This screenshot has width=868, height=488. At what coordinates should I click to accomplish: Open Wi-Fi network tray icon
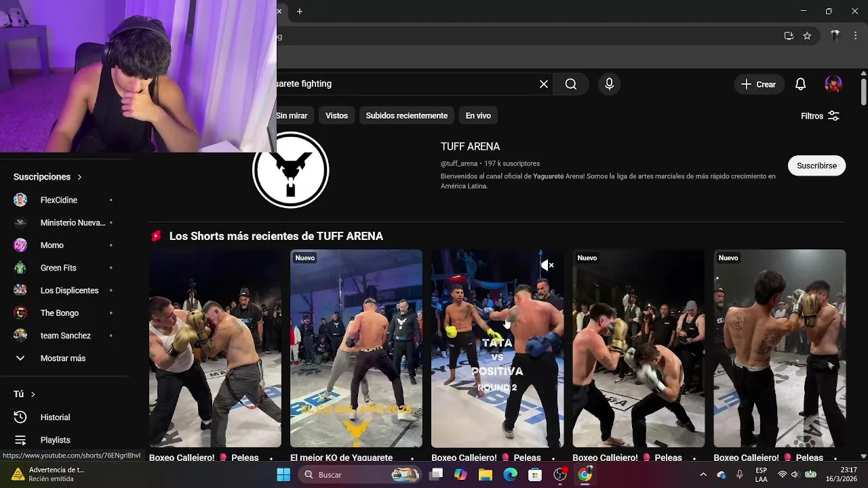782,474
